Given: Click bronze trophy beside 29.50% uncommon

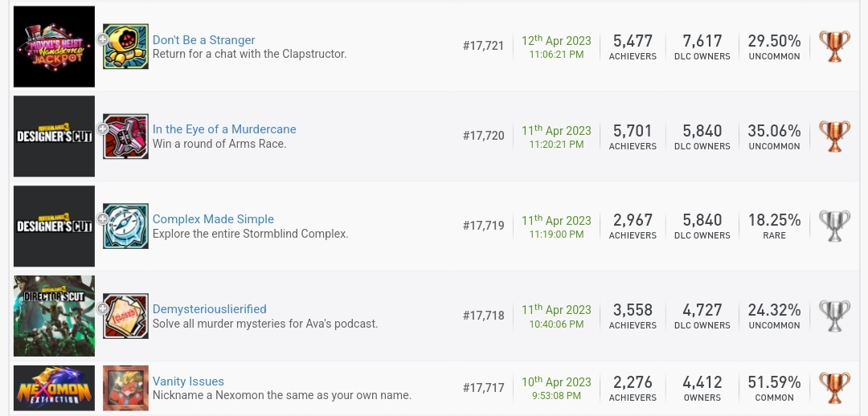Looking at the screenshot, I should pyautogui.click(x=833, y=47).
